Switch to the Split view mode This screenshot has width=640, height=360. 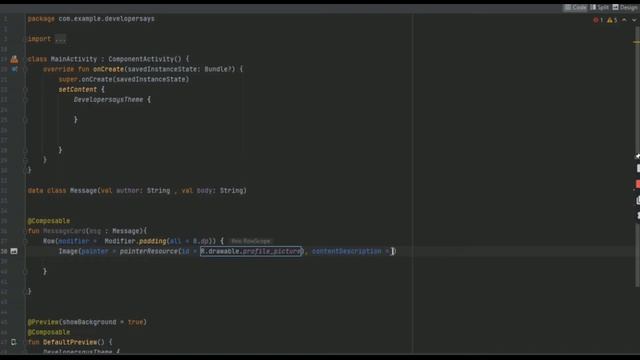click(x=599, y=7)
